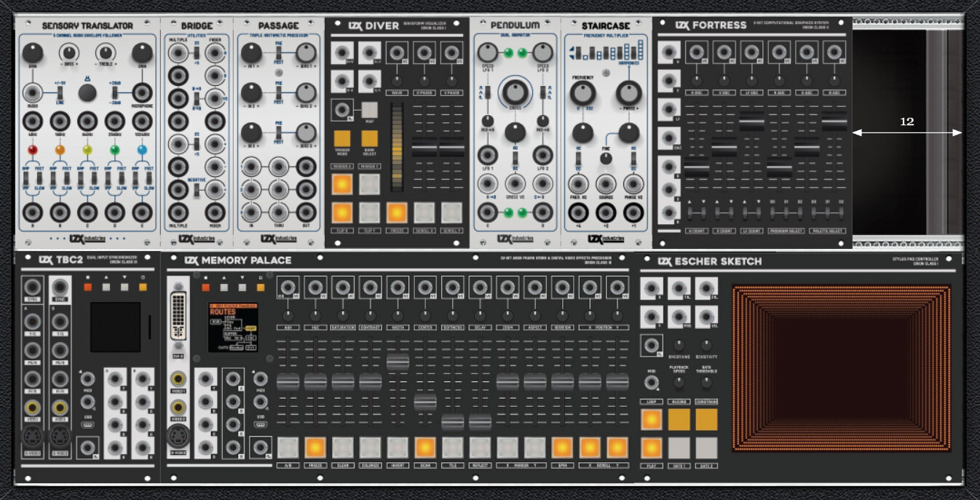Click the MIDI jack on Escher Sketch
This screenshot has height=500, width=980.
click(x=652, y=381)
